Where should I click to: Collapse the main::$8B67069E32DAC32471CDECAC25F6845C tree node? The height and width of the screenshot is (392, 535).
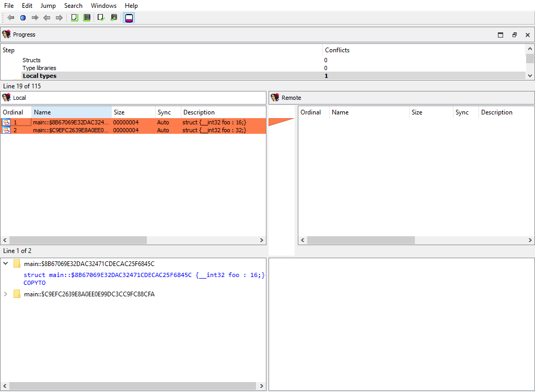(x=6, y=264)
